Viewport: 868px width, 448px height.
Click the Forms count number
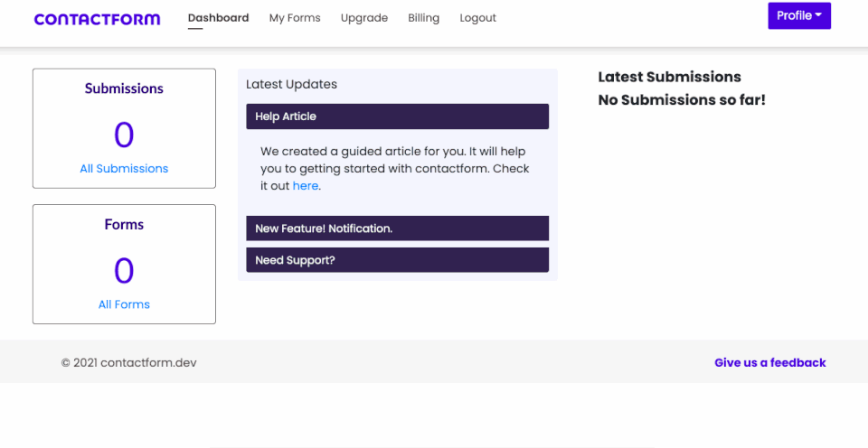[124, 270]
